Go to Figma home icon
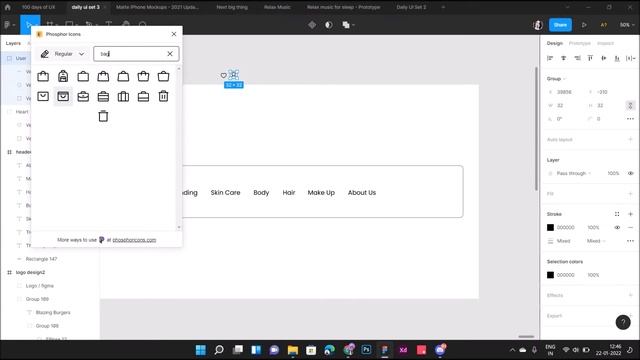 tap(7, 7)
